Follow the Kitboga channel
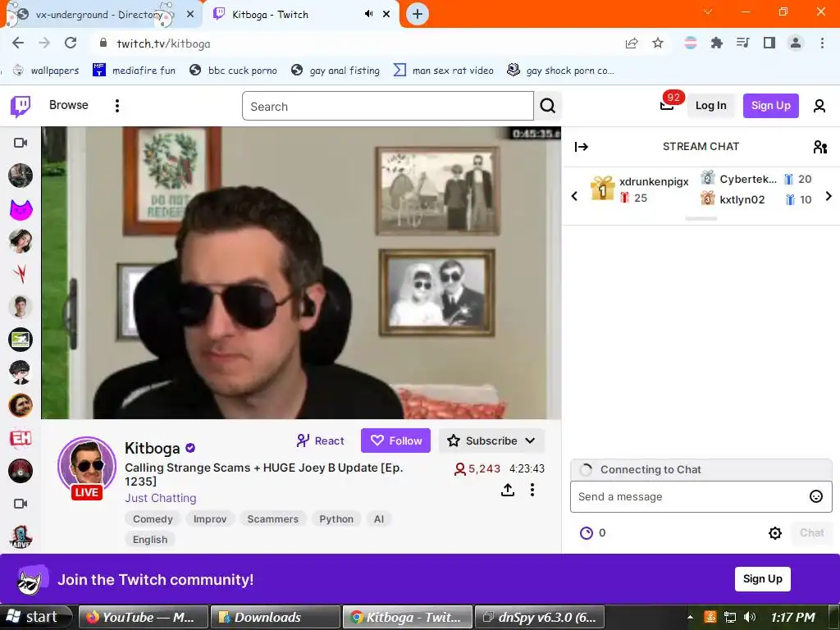Viewport: 840px width, 630px height. [x=395, y=441]
